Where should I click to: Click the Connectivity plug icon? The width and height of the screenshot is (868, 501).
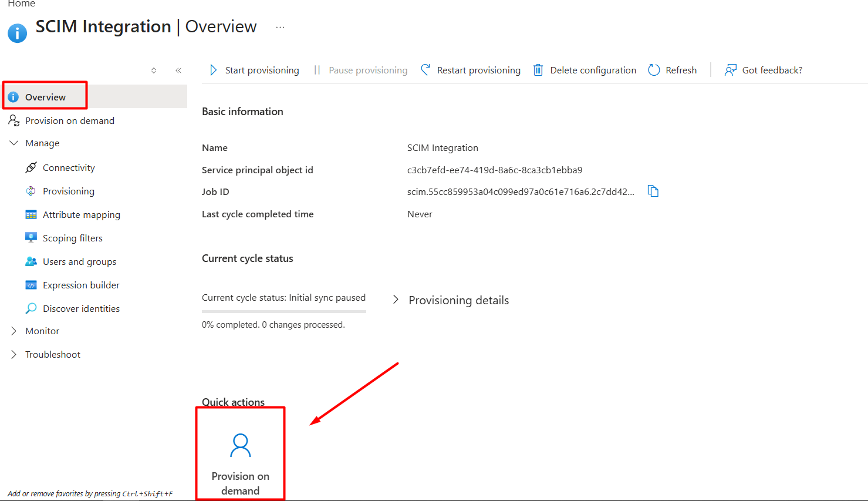point(31,167)
